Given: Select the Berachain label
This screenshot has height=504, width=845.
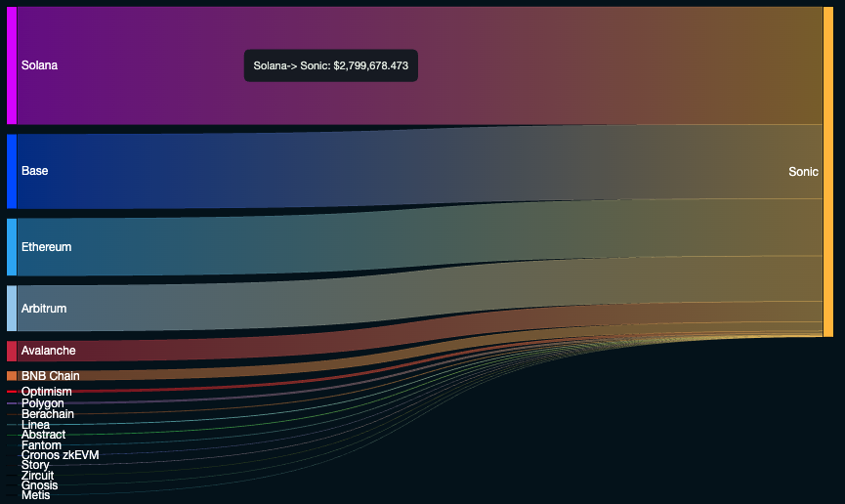Looking at the screenshot, I should tap(48, 414).
